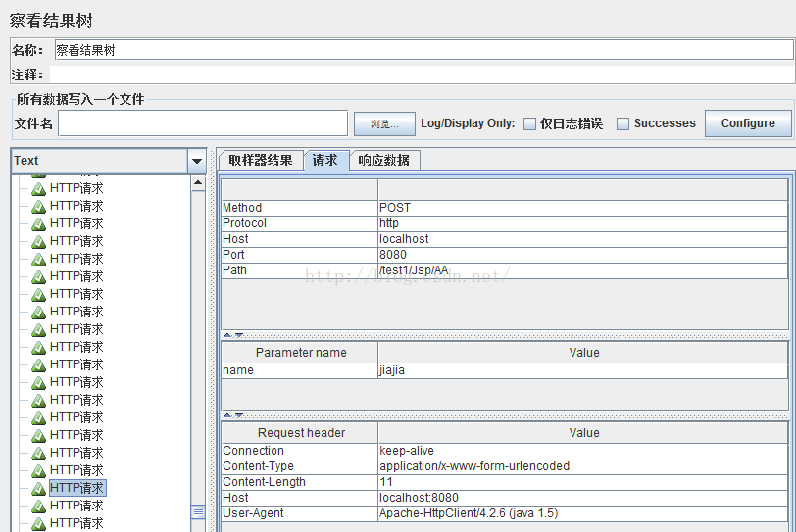Click down arrow on divider above Parameter name table

pos(239,335)
